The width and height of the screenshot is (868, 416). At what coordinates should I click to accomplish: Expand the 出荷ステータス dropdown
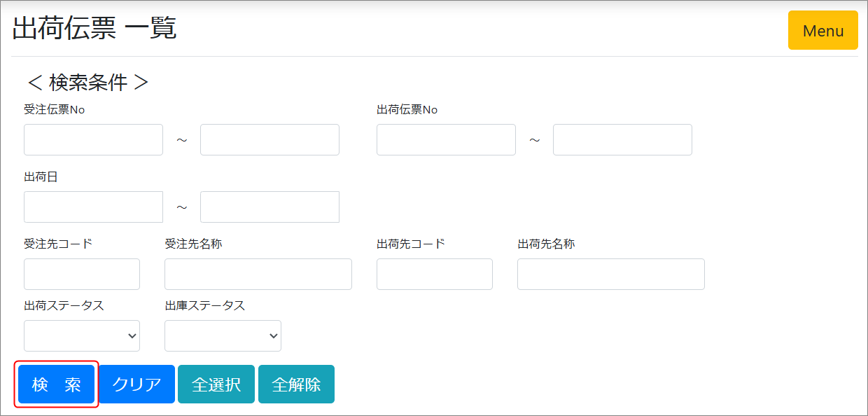point(82,336)
